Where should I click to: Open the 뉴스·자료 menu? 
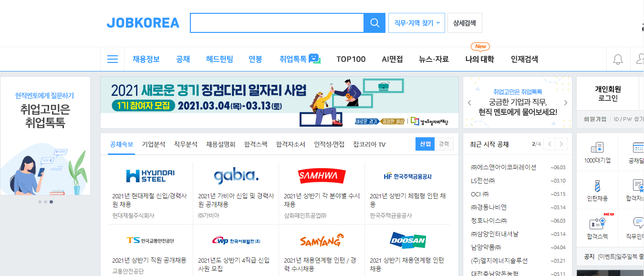pyautogui.click(x=434, y=59)
